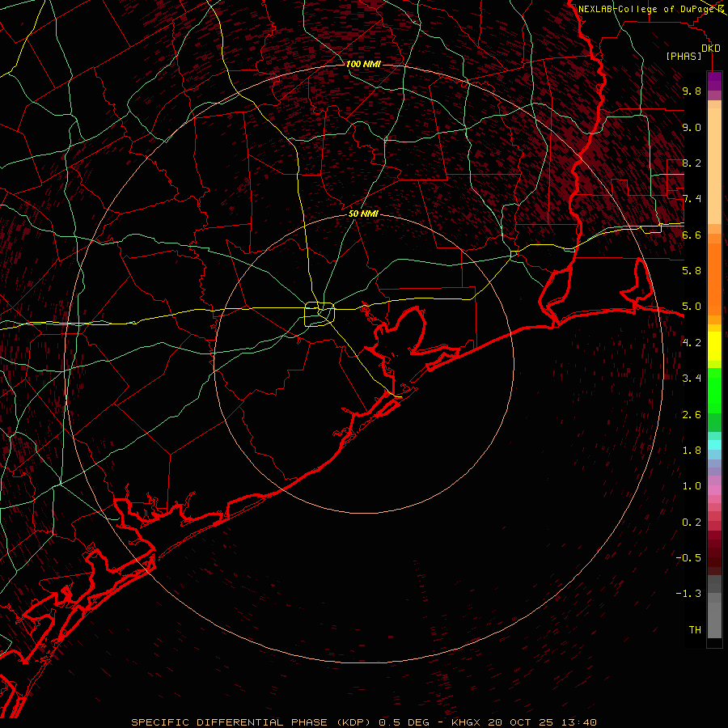Screen dimensions: 728x728
Task: Click the 0.2 value on the scale
Action: tap(692, 522)
